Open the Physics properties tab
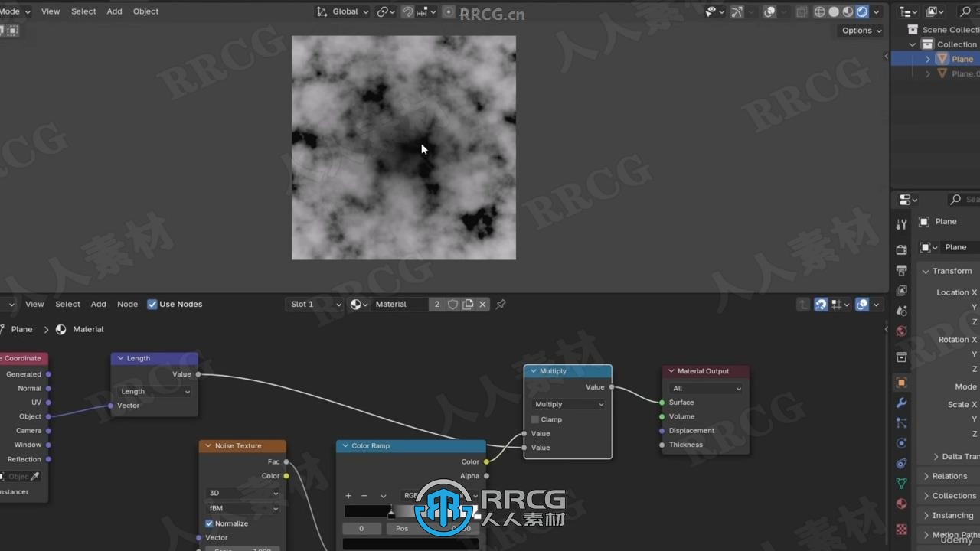Screen dimensions: 980x551 901,443
